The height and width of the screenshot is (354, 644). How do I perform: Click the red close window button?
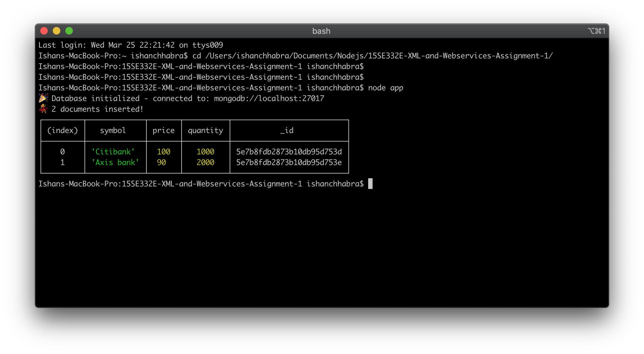[44, 31]
